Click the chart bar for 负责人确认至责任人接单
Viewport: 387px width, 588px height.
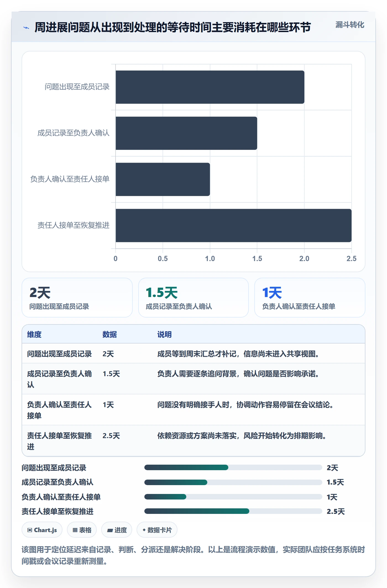pos(163,179)
